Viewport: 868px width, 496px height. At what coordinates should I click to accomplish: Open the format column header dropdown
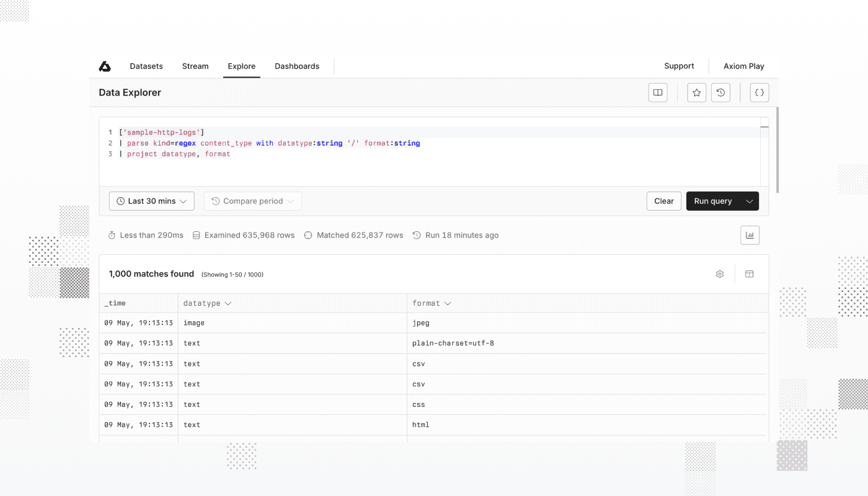click(448, 303)
